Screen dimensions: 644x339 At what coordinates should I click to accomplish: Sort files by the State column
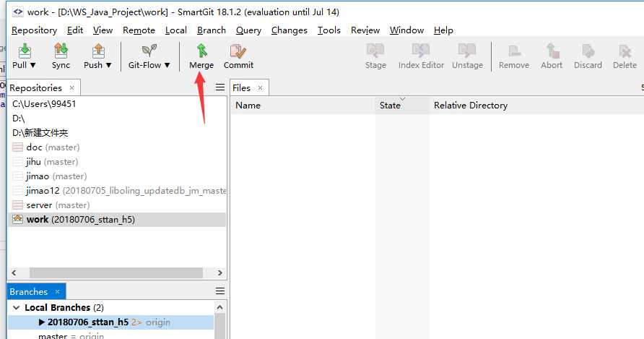(401, 106)
